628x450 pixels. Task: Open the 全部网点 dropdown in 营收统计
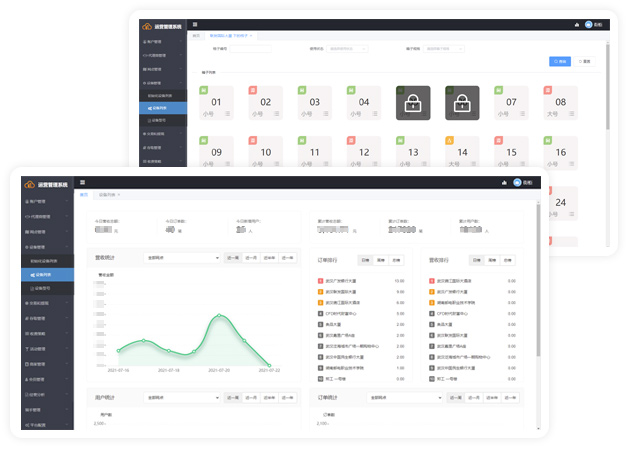[x=181, y=257]
